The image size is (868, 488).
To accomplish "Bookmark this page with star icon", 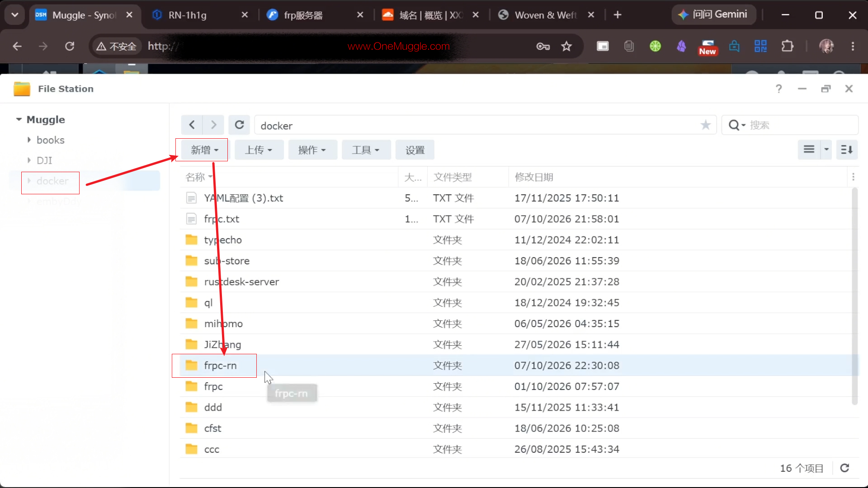I will [x=566, y=46].
